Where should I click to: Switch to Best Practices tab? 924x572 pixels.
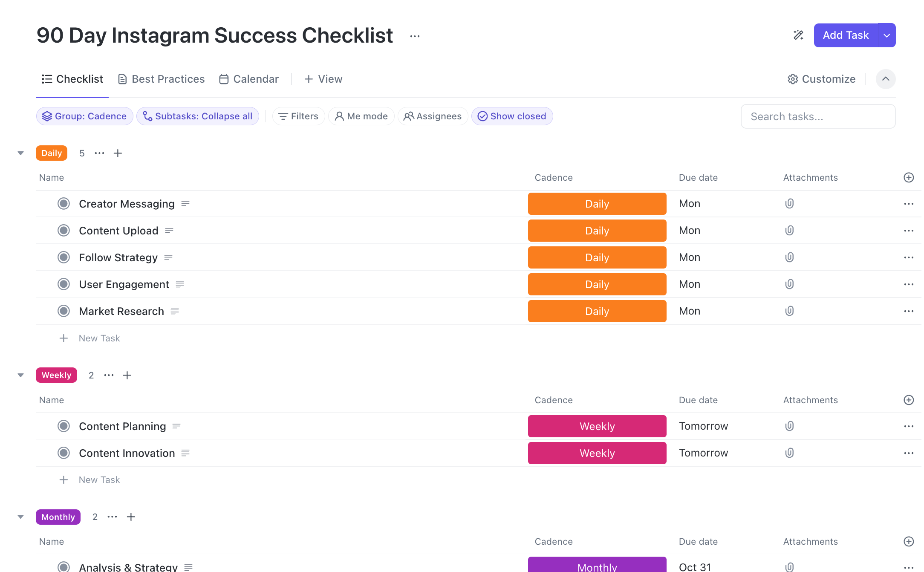[x=161, y=79]
